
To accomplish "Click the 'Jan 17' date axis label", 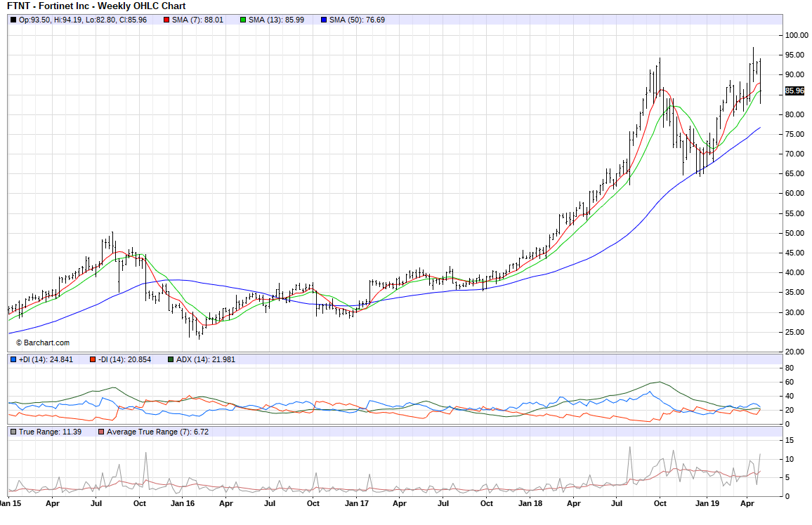I will [x=356, y=503].
